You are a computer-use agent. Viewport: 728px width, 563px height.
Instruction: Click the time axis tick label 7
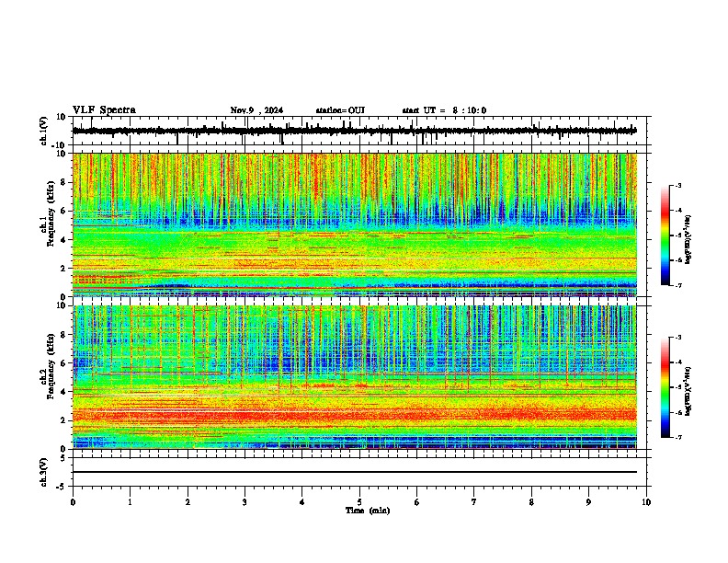474,502
